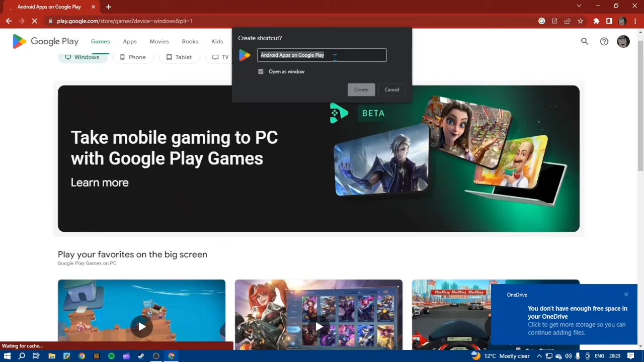Switch input language ENG
Viewport: 644px width, 362px height.
click(x=599, y=356)
